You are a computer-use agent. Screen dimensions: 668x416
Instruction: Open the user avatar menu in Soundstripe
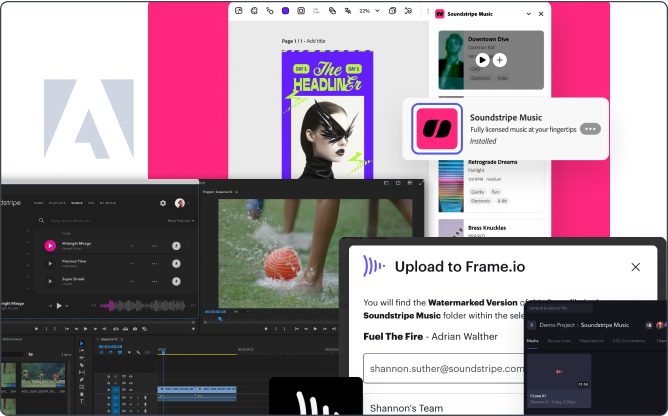pos(180,203)
